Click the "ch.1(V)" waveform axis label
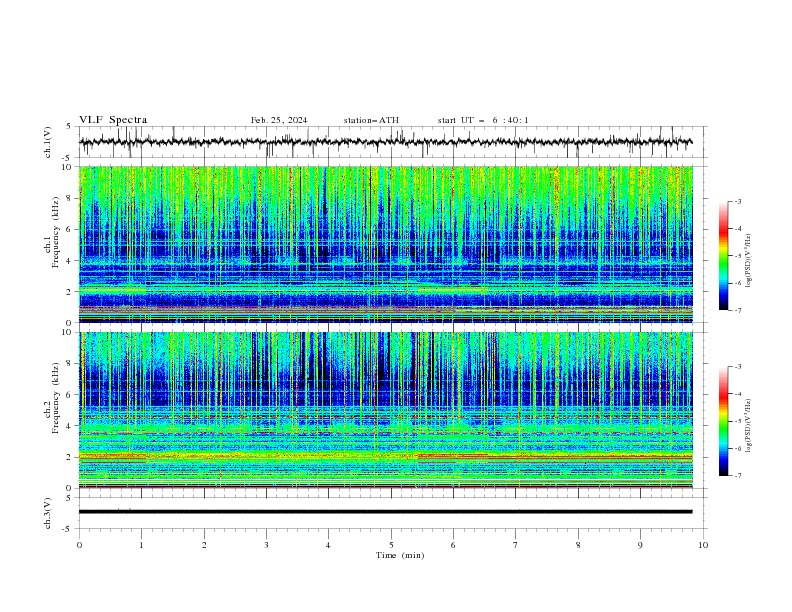 click(48, 142)
